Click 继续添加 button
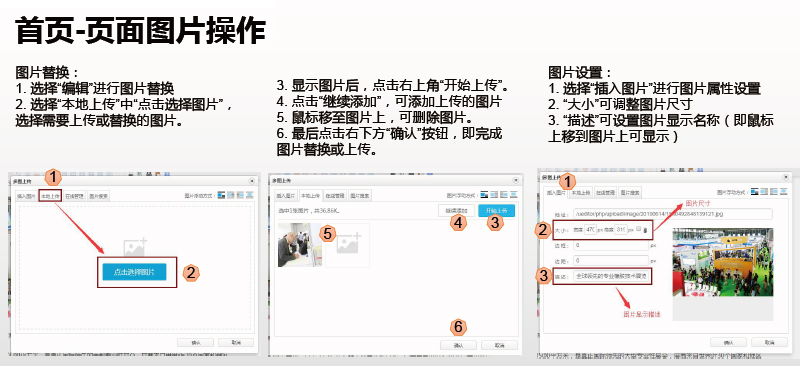This screenshot has width=800, height=366. coord(456,211)
